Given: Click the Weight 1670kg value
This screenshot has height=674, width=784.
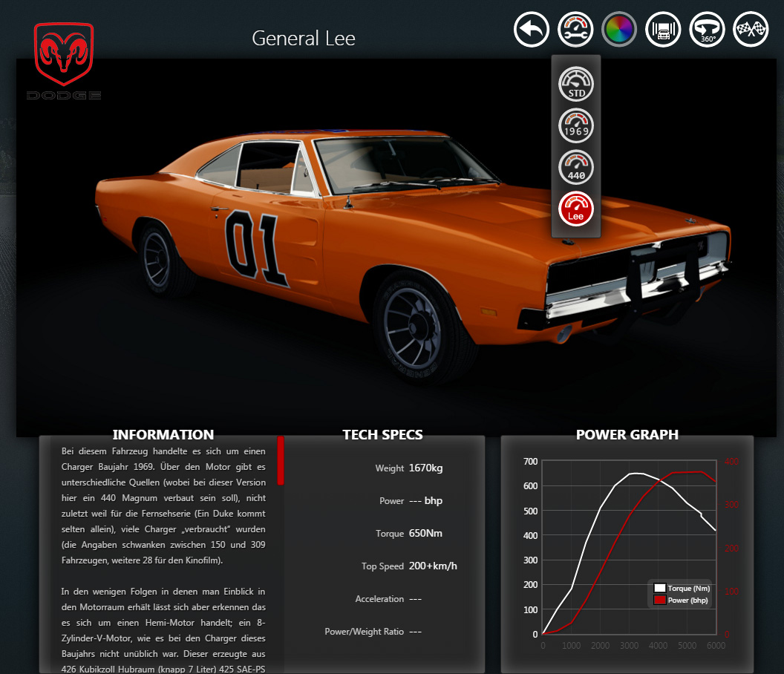Looking at the screenshot, I should click(x=425, y=468).
